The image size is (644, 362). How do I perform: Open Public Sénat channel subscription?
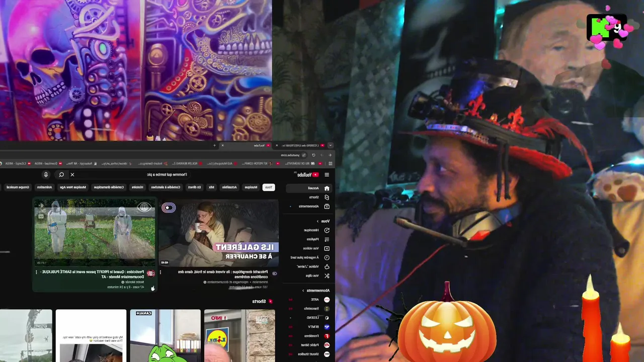308,345
